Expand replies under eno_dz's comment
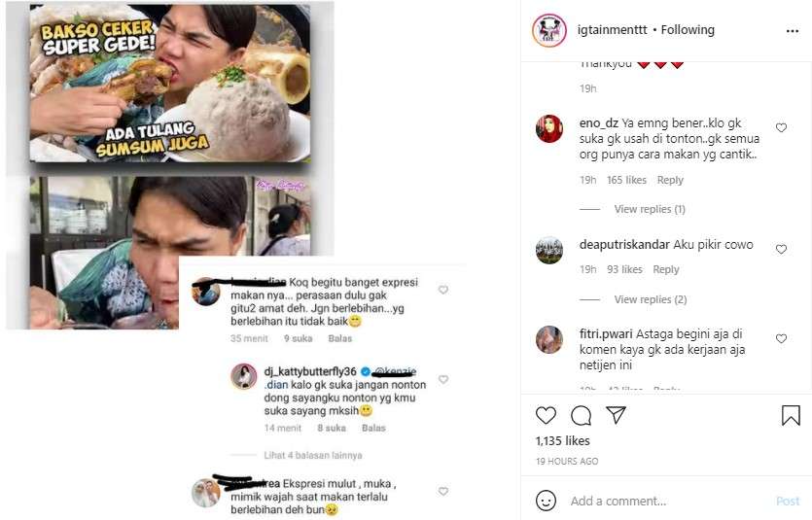812x520 pixels. (x=650, y=210)
